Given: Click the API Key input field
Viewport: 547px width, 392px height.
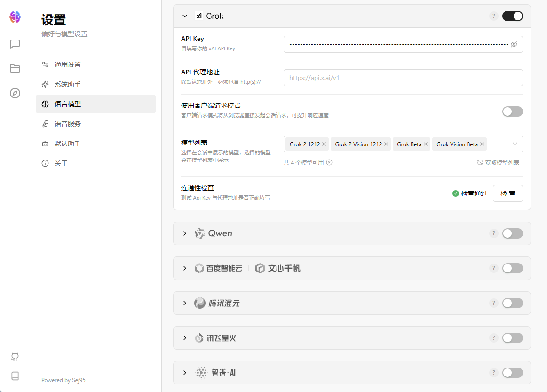Looking at the screenshot, I should pos(403,44).
